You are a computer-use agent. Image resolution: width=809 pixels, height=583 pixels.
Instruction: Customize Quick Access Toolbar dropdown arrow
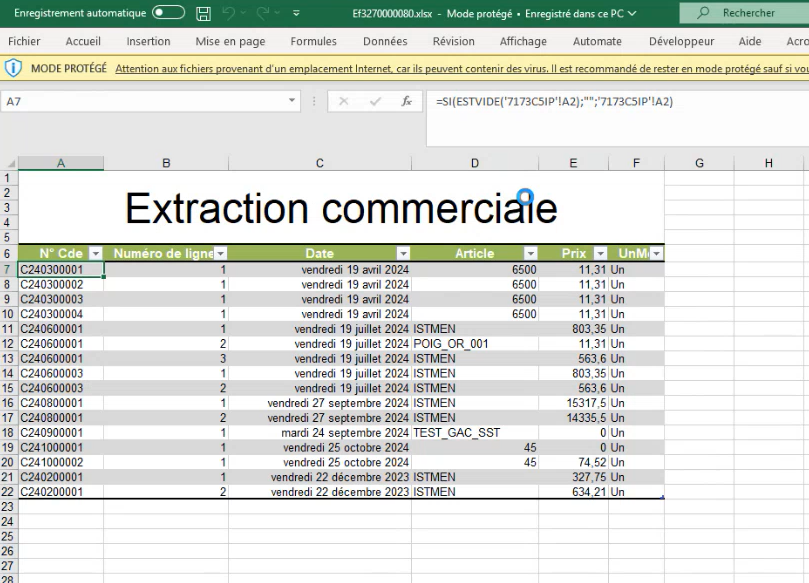(x=296, y=14)
